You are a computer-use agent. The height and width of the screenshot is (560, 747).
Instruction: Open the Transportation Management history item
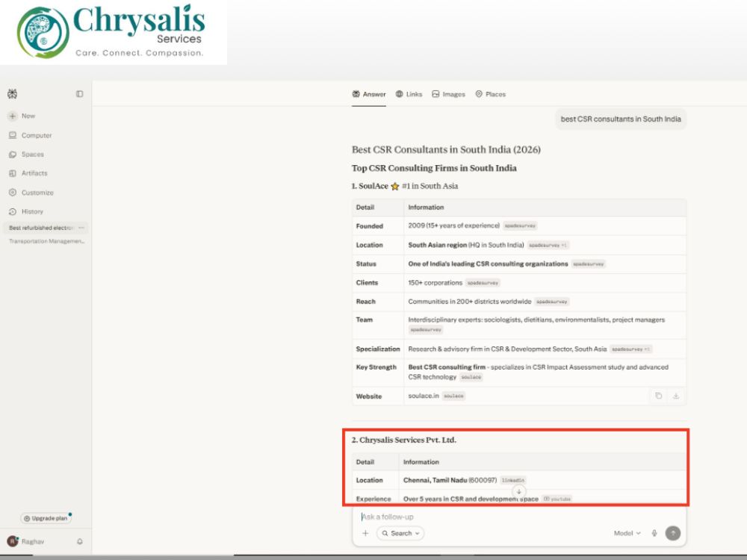[x=46, y=241]
